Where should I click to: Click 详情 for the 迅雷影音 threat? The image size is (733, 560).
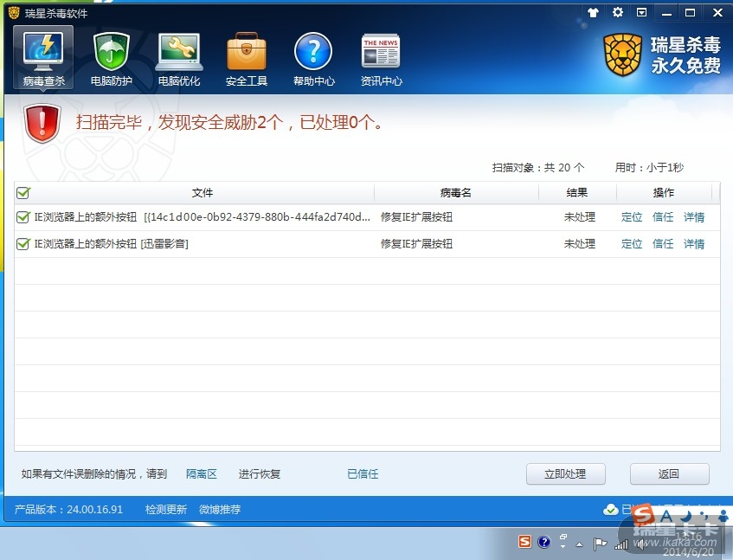click(694, 244)
